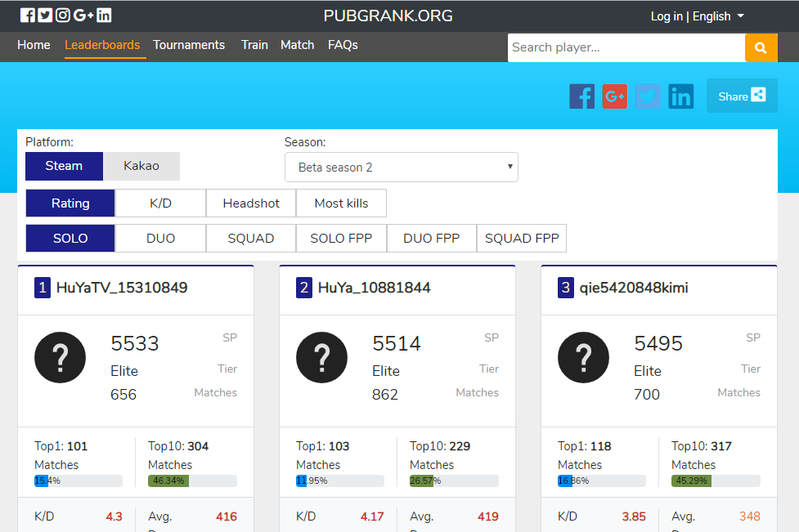The image size is (799, 532).
Task: Click the blue LinkedIn share icon
Action: coord(680,96)
